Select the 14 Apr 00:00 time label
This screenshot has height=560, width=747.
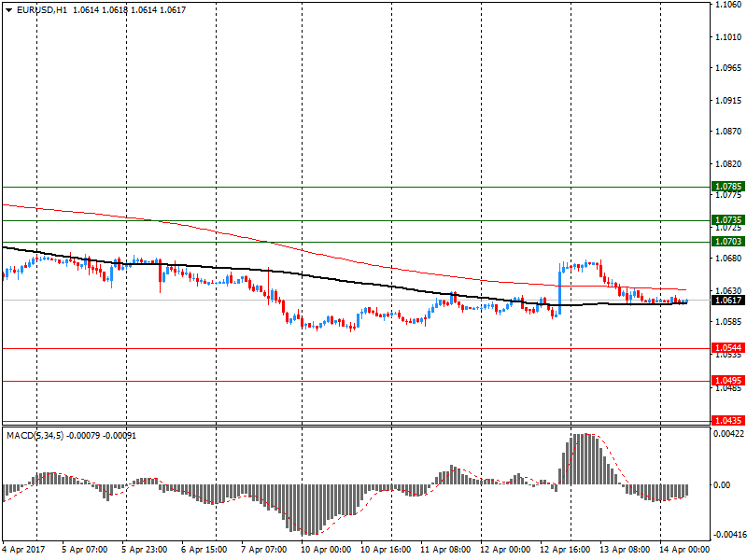pos(684,550)
